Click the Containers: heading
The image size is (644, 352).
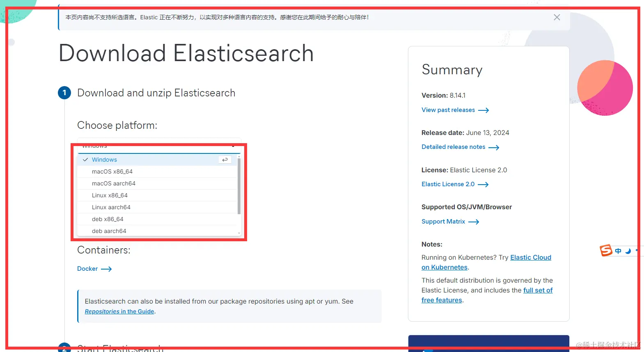tap(104, 250)
